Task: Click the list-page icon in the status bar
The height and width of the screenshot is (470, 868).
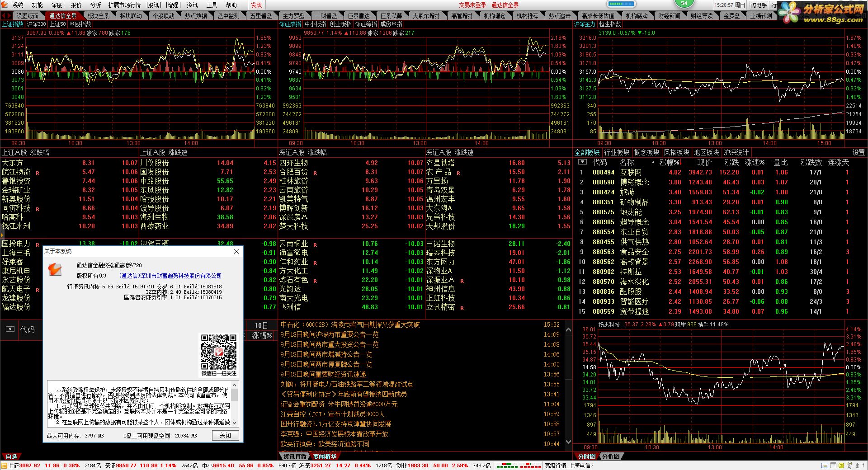Action: [x=833, y=465]
